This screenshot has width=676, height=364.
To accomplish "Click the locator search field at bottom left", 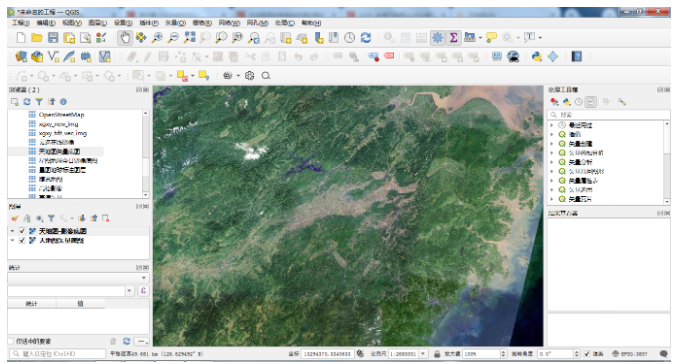I will (x=57, y=354).
